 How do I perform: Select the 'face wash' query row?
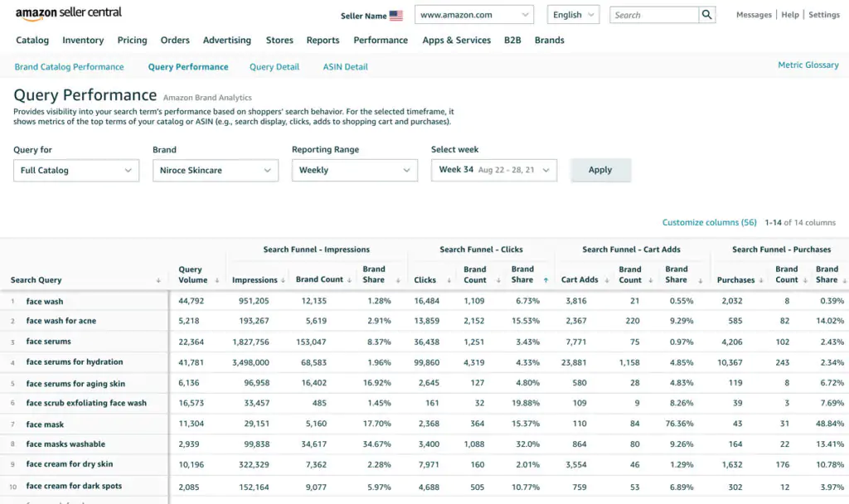45,302
